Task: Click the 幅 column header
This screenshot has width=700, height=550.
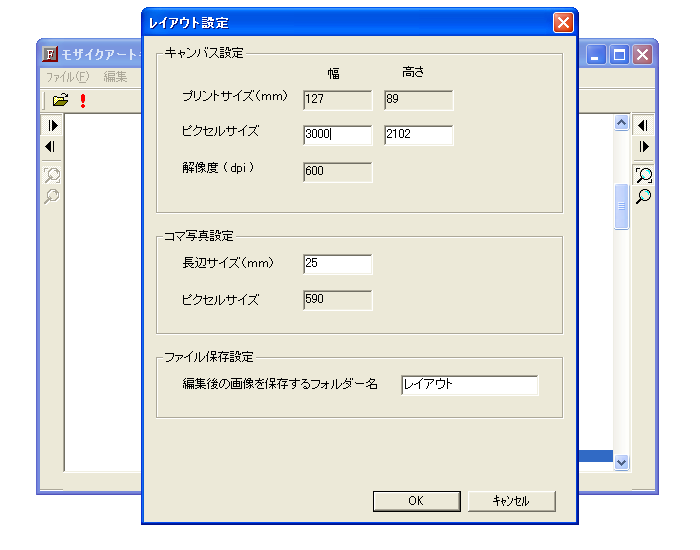Action: tap(333, 73)
